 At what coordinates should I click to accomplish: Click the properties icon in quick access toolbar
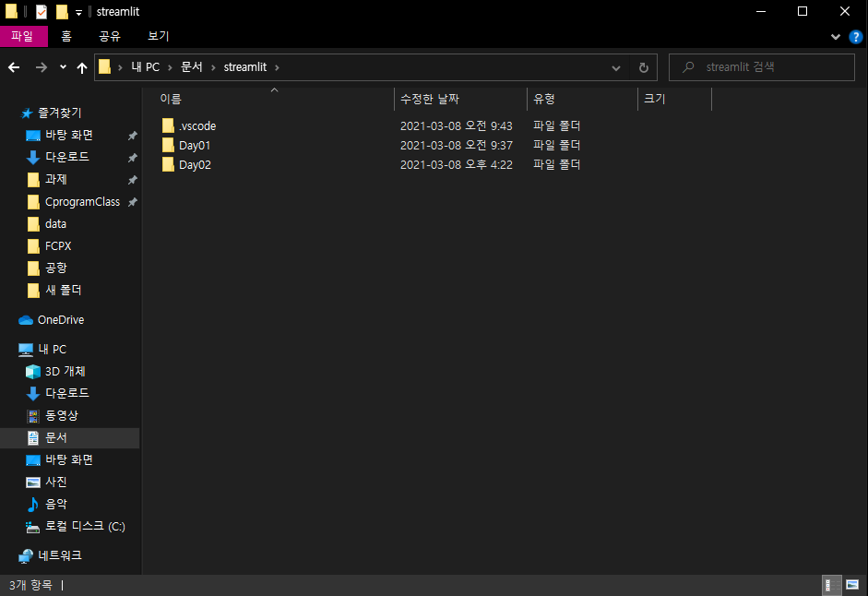point(42,12)
